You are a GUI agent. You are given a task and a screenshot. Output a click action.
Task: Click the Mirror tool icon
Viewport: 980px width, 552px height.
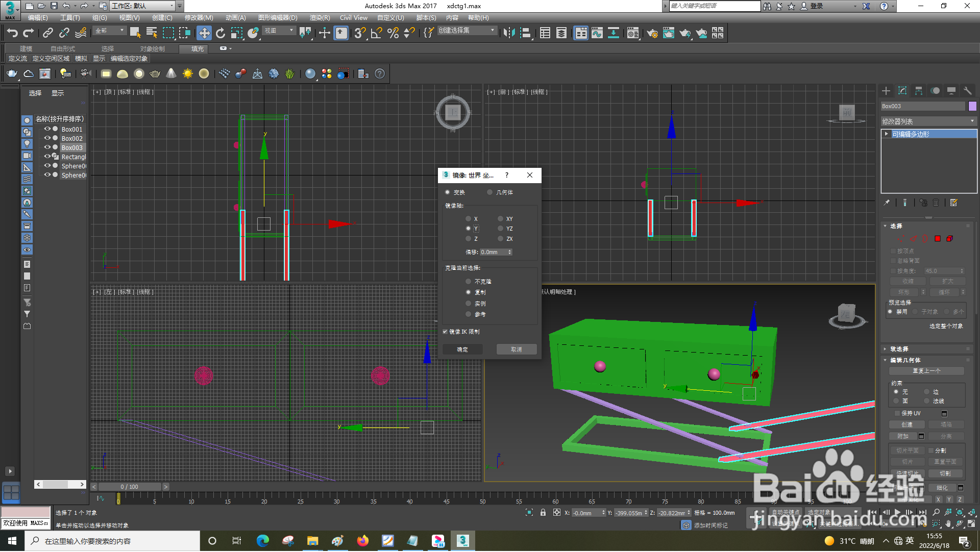click(509, 33)
